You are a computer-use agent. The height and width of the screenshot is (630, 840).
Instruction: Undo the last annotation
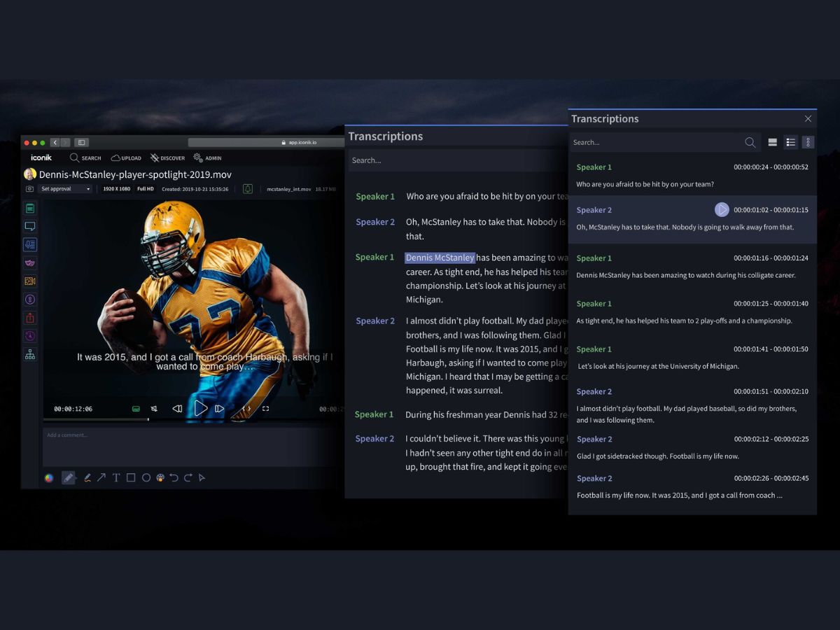(x=174, y=478)
